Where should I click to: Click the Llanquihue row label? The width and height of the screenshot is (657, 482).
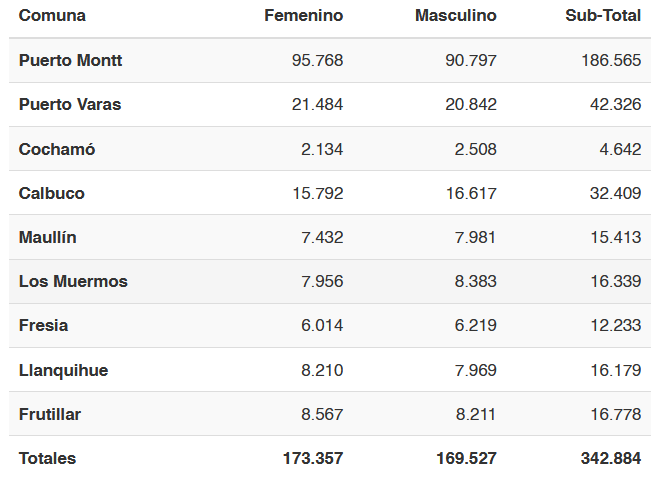64,371
